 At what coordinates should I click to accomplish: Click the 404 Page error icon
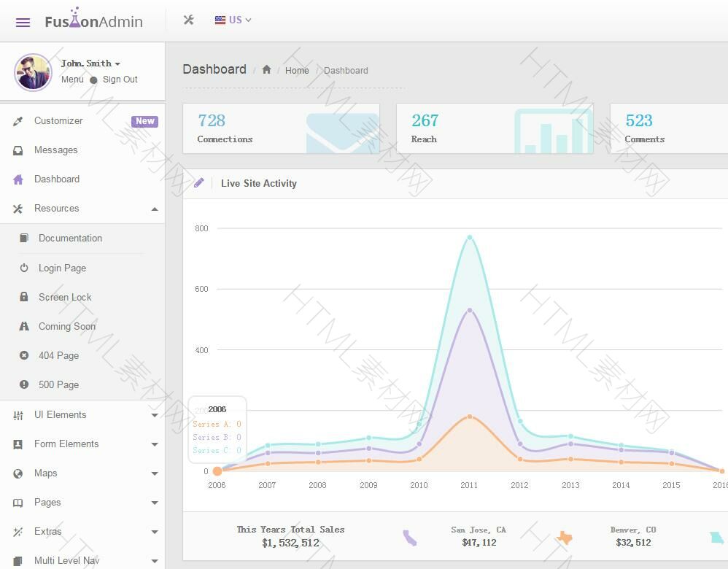point(24,355)
